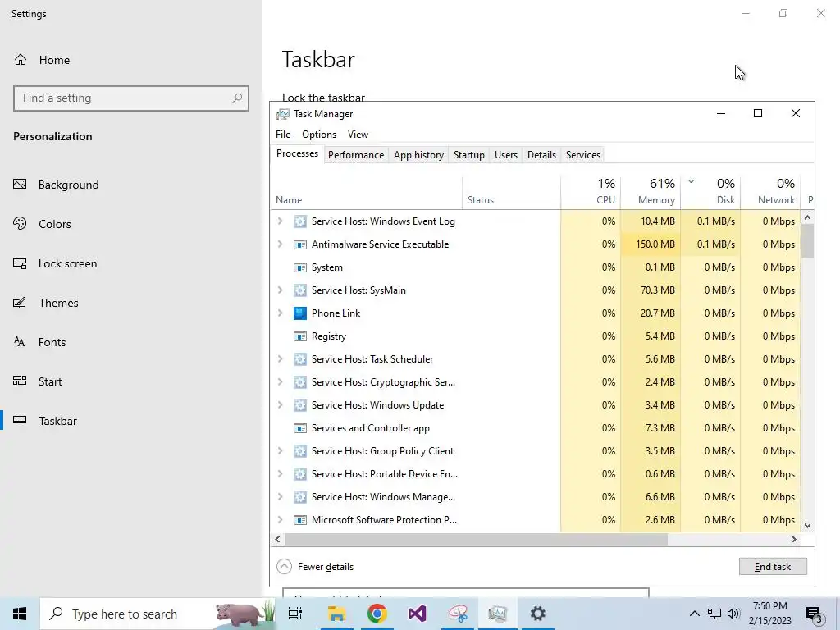Image resolution: width=840 pixels, height=630 pixels.
Task: Launch Visual Studio from the taskbar
Action: pos(418,614)
